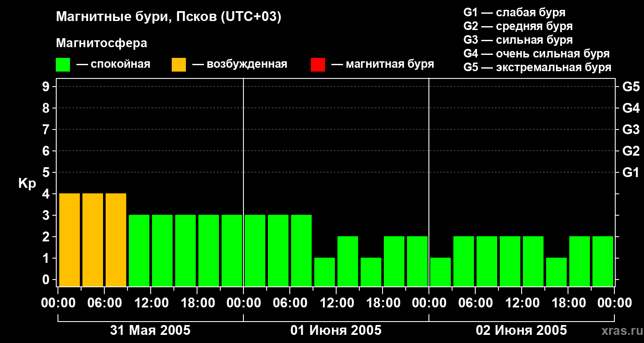This screenshot has height=343, width=644.
Task: Click the red 'магнитная буря' legend swatch
Action: [x=318, y=65]
